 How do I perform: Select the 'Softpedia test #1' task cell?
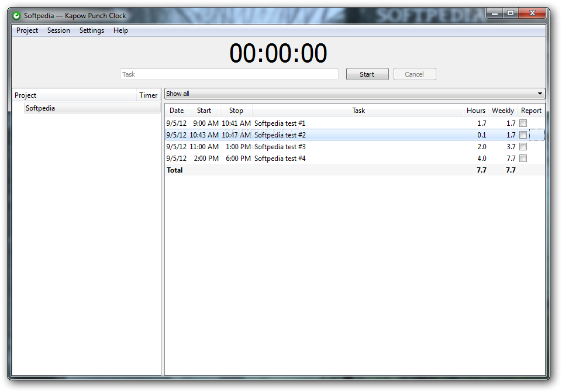coord(358,123)
